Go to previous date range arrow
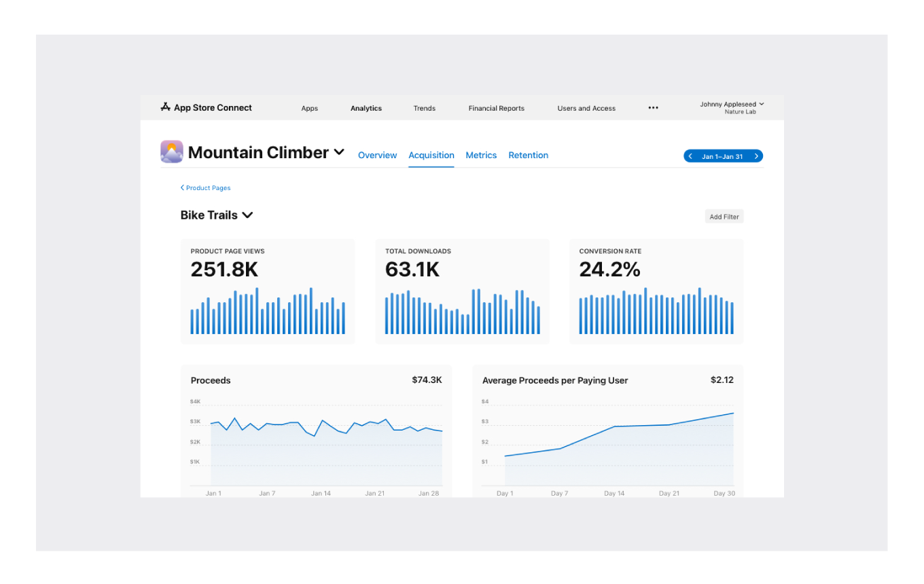Screen dimensions: 924x584 [690, 156]
